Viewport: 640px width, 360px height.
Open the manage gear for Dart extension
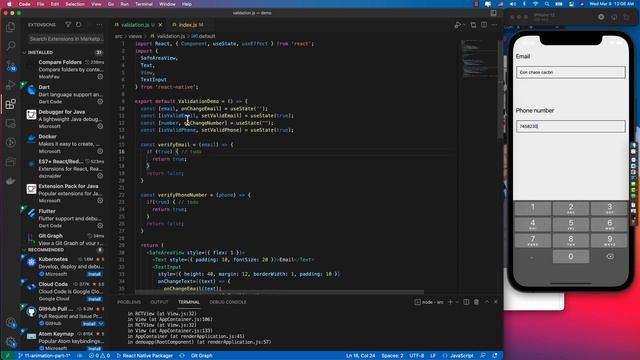click(100, 102)
